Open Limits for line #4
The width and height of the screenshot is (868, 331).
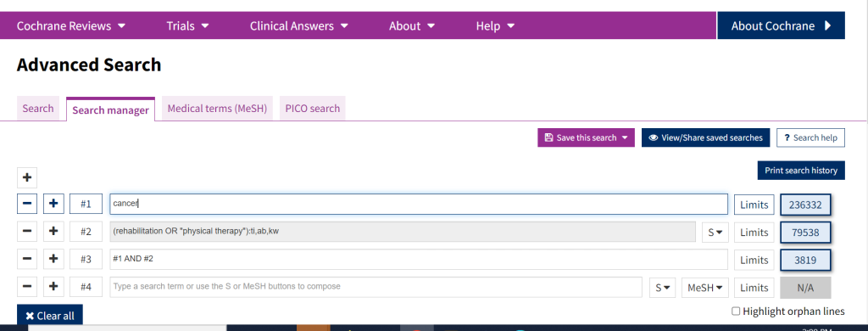point(754,288)
